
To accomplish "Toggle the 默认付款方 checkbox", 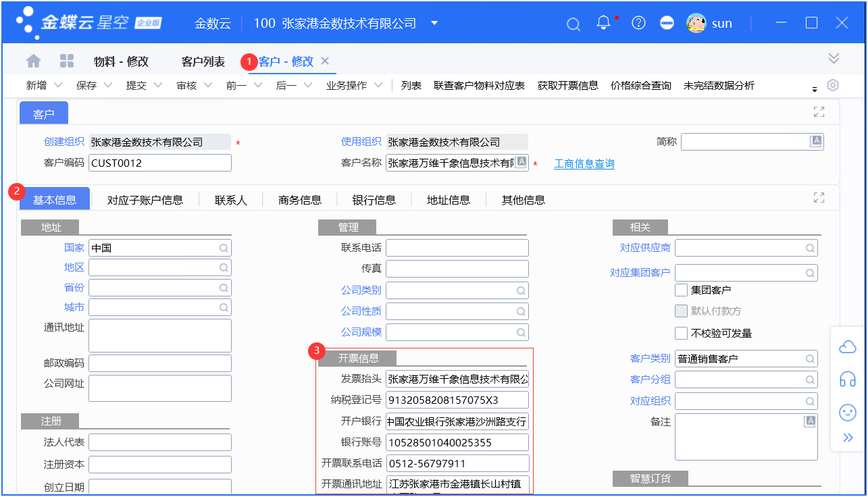I will coord(681,311).
